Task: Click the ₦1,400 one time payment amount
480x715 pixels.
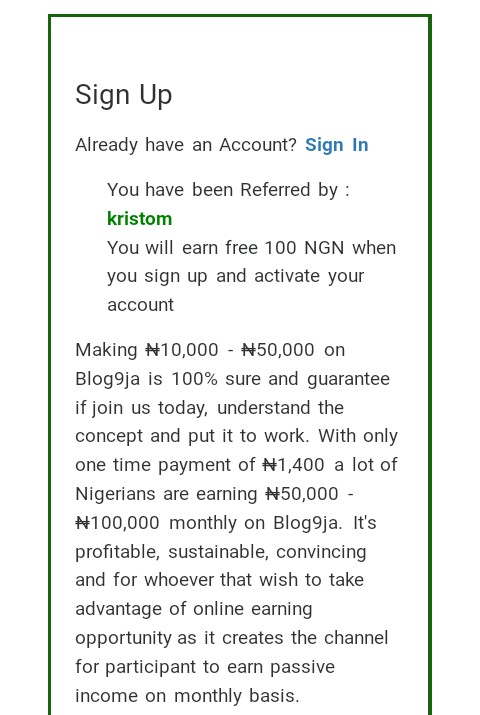Action: [294, 465]
